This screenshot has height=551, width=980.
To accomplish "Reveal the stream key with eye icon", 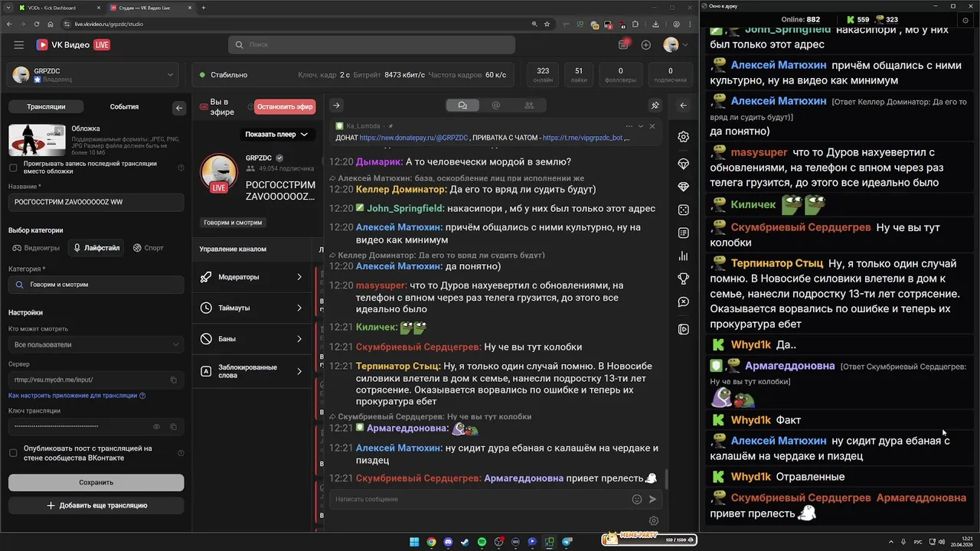I will click(157, 426).
